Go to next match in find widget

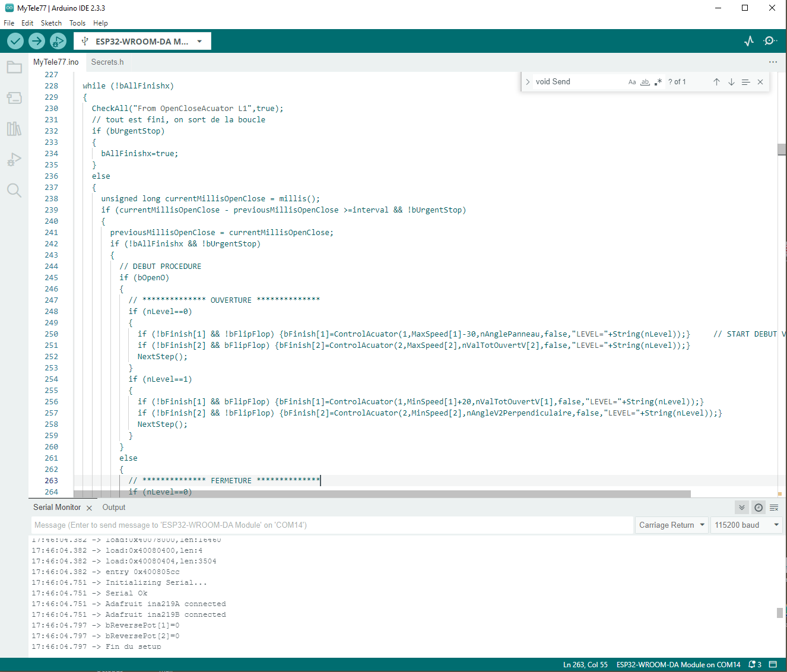(731, 82)
